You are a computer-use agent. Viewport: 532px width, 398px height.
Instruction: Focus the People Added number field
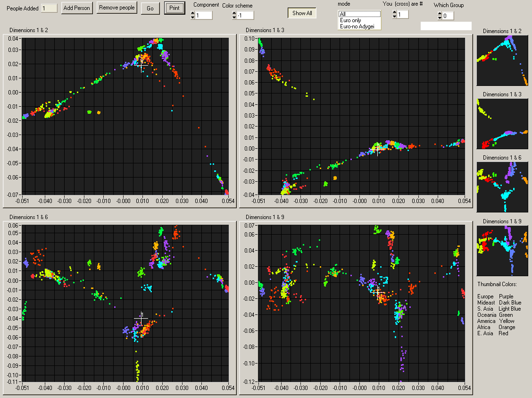(x=49, y=8)
